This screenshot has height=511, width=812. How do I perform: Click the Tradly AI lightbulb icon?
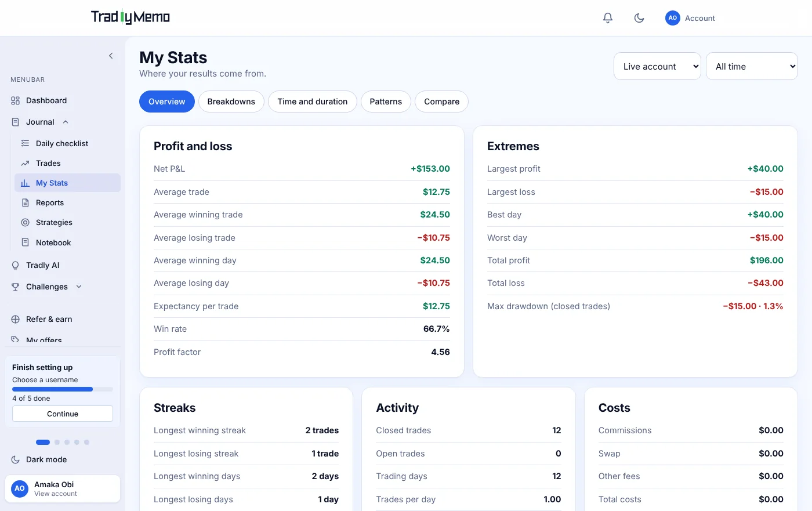(x=16, y=266)
